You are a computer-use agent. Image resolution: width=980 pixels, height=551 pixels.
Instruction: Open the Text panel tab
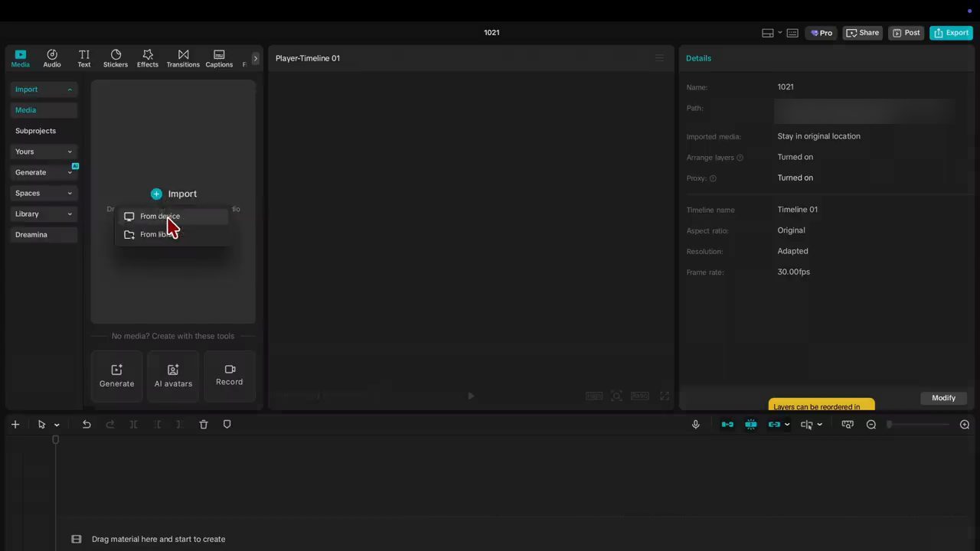click(84, 58)
